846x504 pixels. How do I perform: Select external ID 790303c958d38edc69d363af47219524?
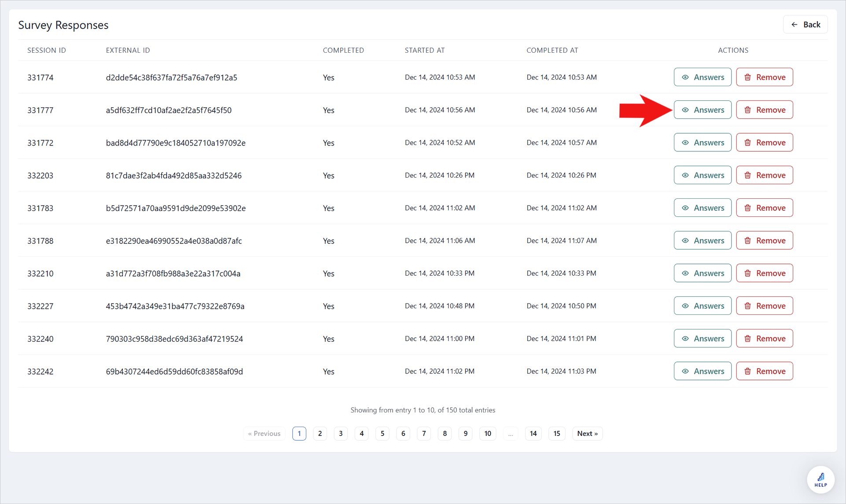pos(174,339)
